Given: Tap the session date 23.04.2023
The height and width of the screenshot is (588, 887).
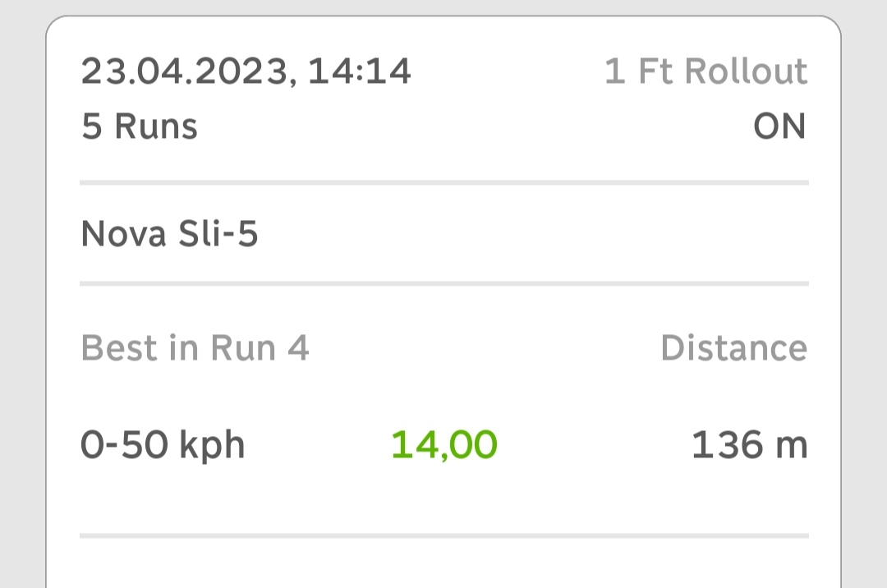Looking at the screenshot, I should (185, 72).
